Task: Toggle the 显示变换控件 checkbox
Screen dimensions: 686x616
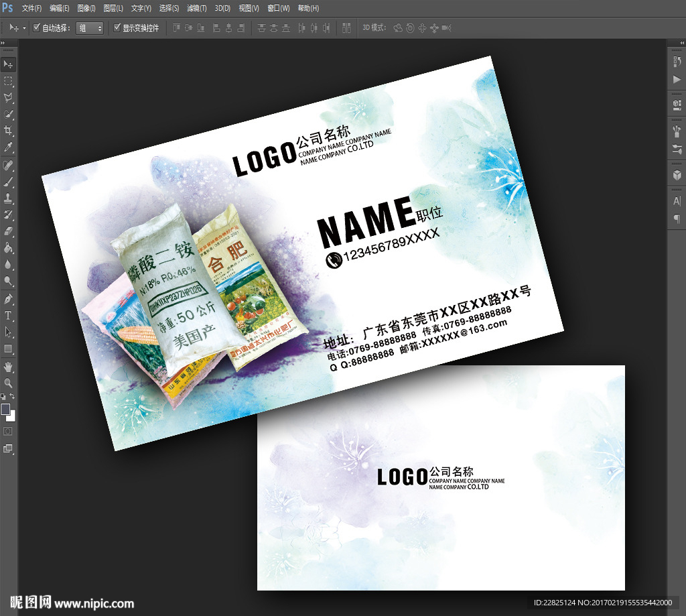Action: click(x=117, y=27)
